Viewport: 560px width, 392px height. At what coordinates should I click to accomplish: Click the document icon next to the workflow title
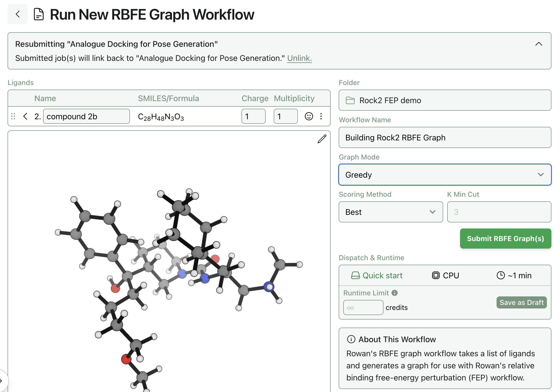(38, 14)
